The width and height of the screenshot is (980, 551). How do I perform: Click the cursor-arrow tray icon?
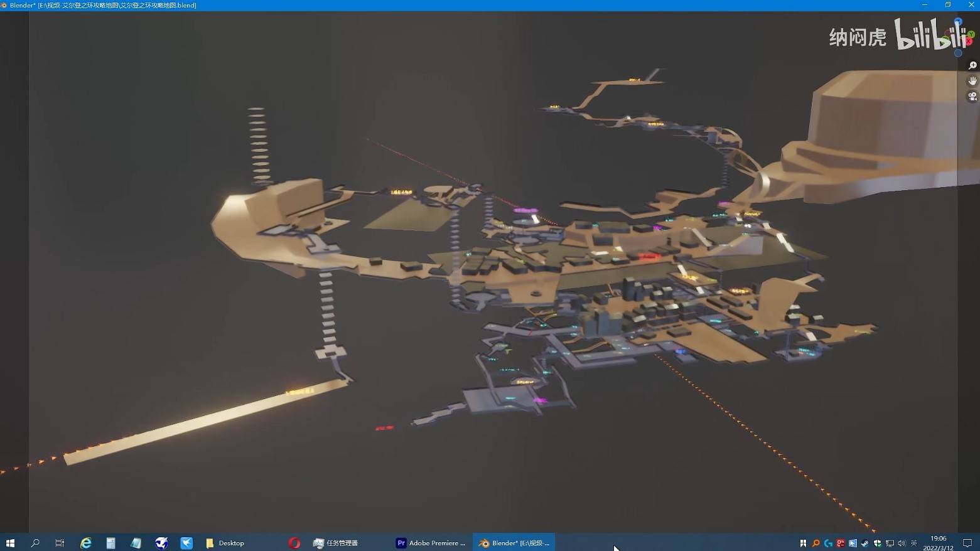click(853, 543)
